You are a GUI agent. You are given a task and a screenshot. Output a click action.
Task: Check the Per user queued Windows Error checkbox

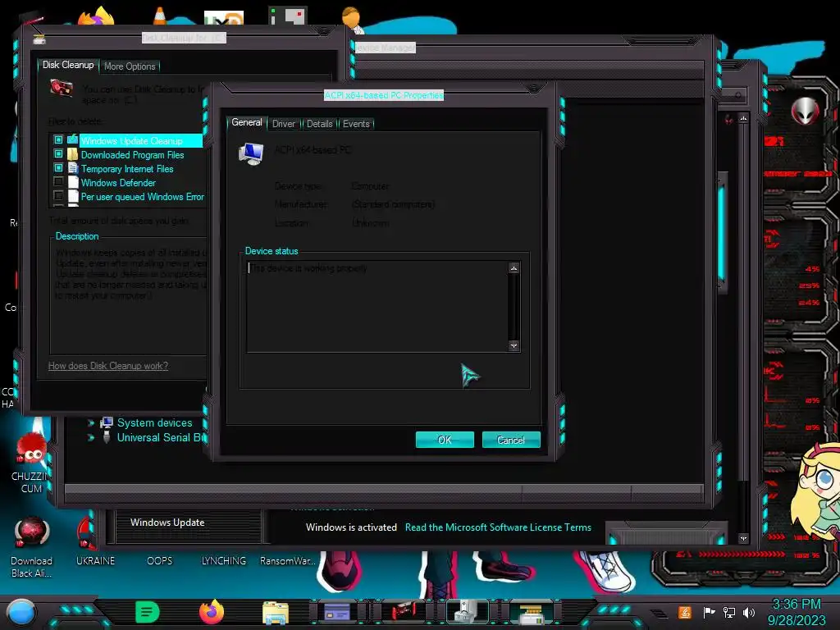tap(58, 195)
